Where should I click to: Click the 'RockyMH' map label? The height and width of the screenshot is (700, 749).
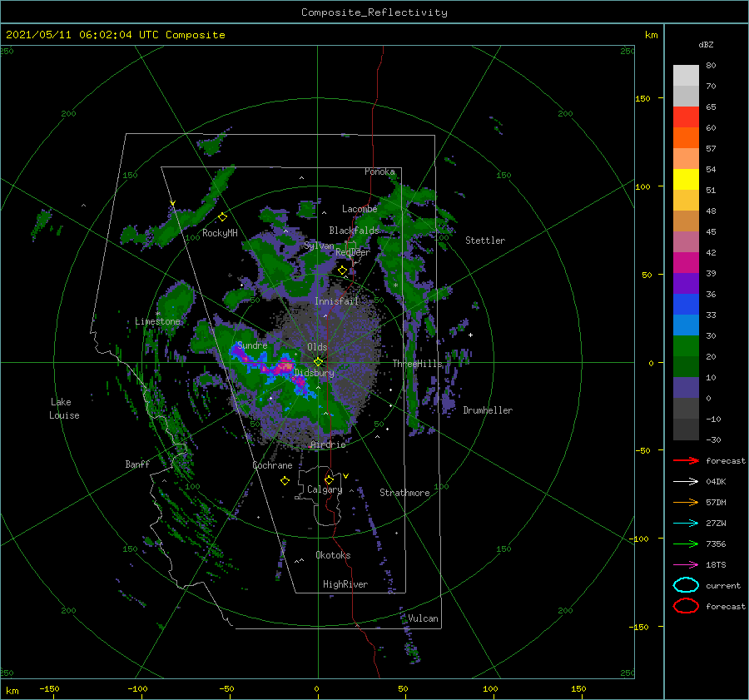220,233
